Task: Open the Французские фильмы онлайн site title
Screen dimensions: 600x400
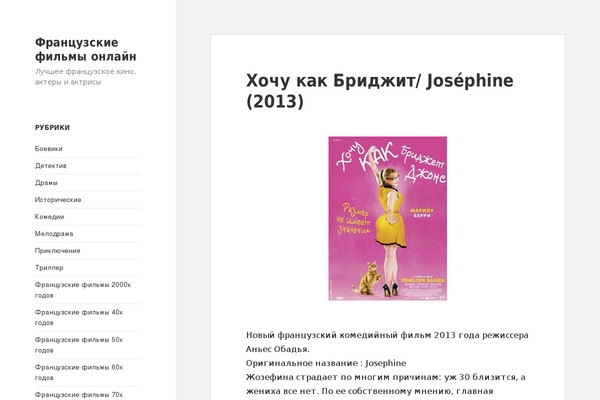Action: point(86,49)
